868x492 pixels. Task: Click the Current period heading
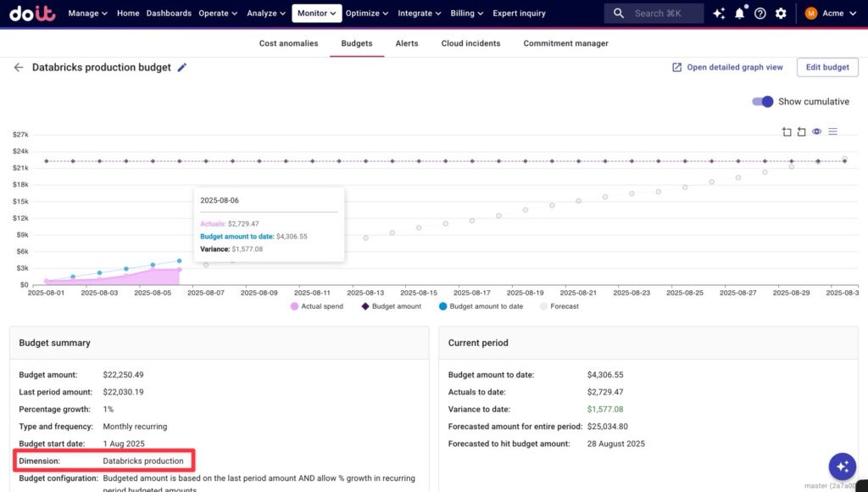pyautogui.click(x=478, y=343)
